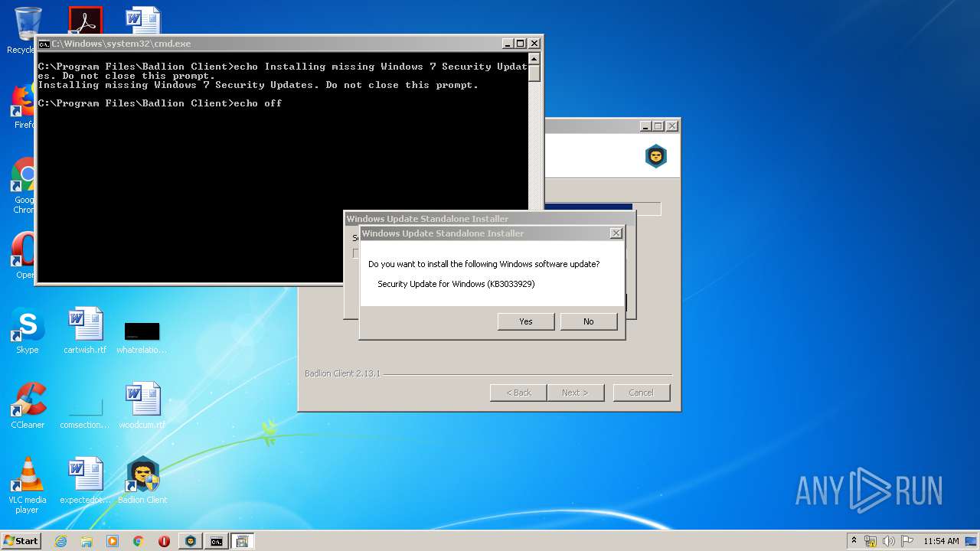Switch to Windows Update installer taskbar button
The image size is (980, 551).
coord(243,541)
